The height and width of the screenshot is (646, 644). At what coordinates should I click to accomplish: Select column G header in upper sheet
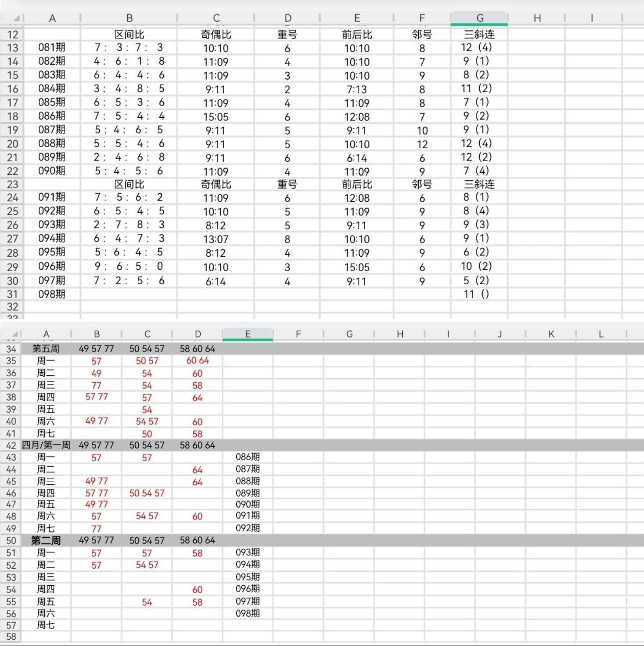[x=479, y=18]
